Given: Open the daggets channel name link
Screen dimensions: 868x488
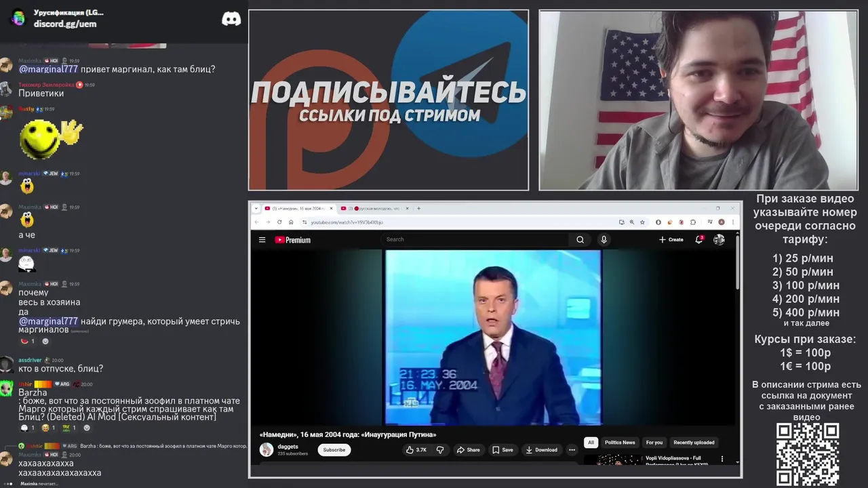Looking at the screenshot, I should [288, 447].
